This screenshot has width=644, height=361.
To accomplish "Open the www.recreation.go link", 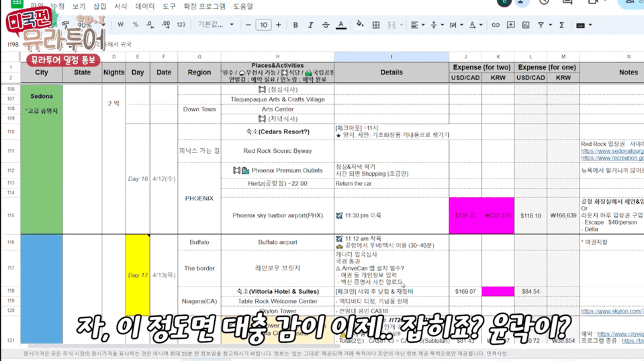I will click(612, 158).
